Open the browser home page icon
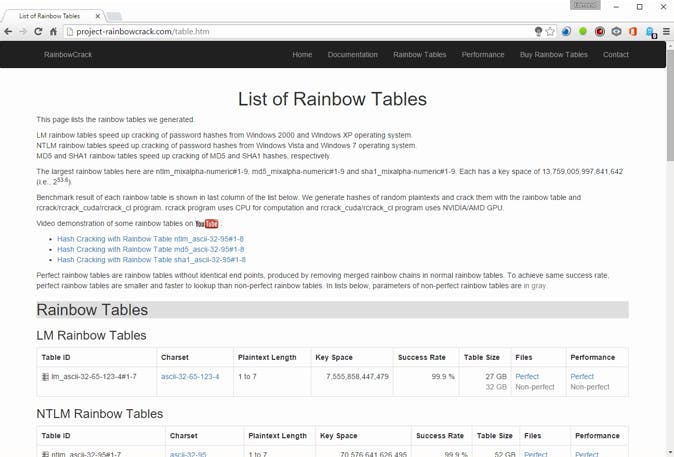The width and height of the screenshot is (674, 457). pos(53,31)
